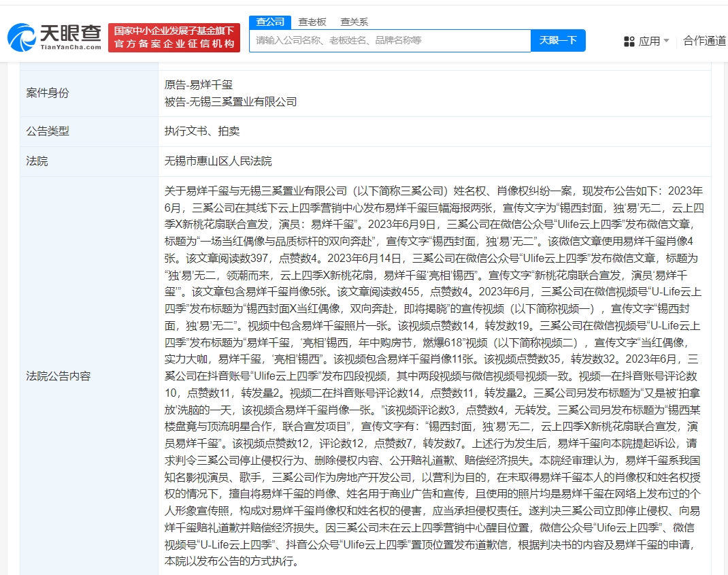
Task: Click the TianYanCha logo
Action: [x=54, y=37]
